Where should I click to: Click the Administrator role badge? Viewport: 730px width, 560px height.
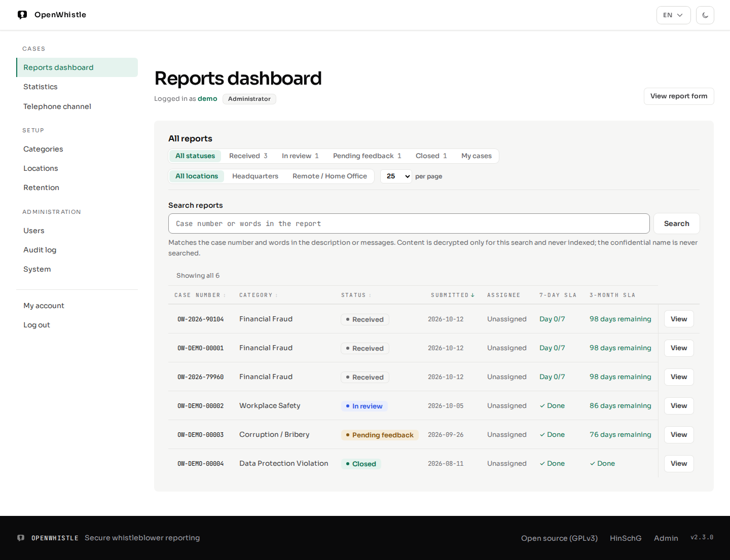click(x=249, y=99)
